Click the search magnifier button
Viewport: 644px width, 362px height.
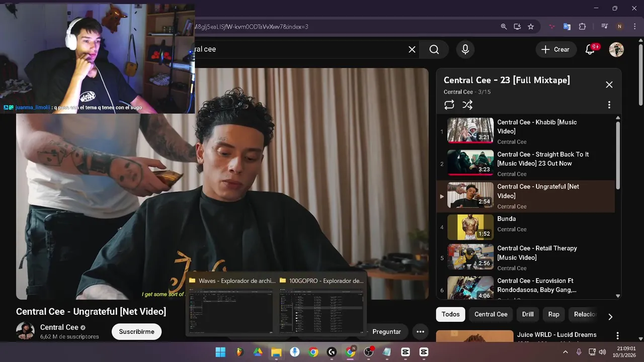click(x=434, y=49)
